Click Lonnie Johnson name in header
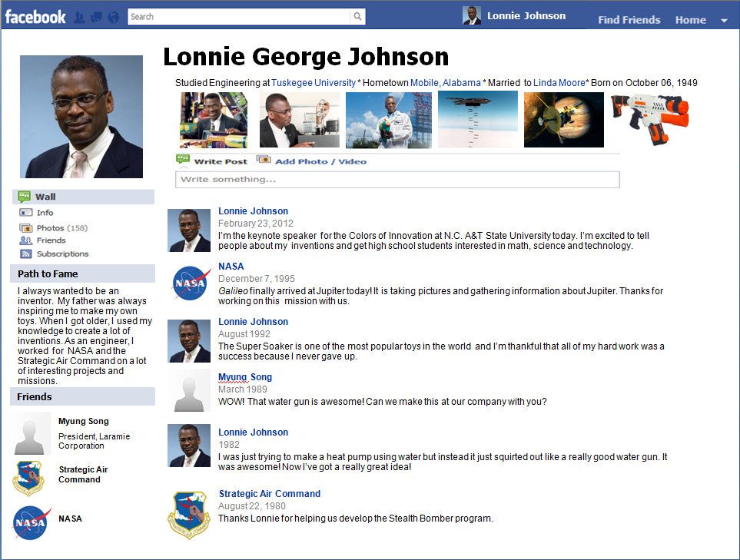The width and height of the screenshot is (740, 560). tap(526, 15)
